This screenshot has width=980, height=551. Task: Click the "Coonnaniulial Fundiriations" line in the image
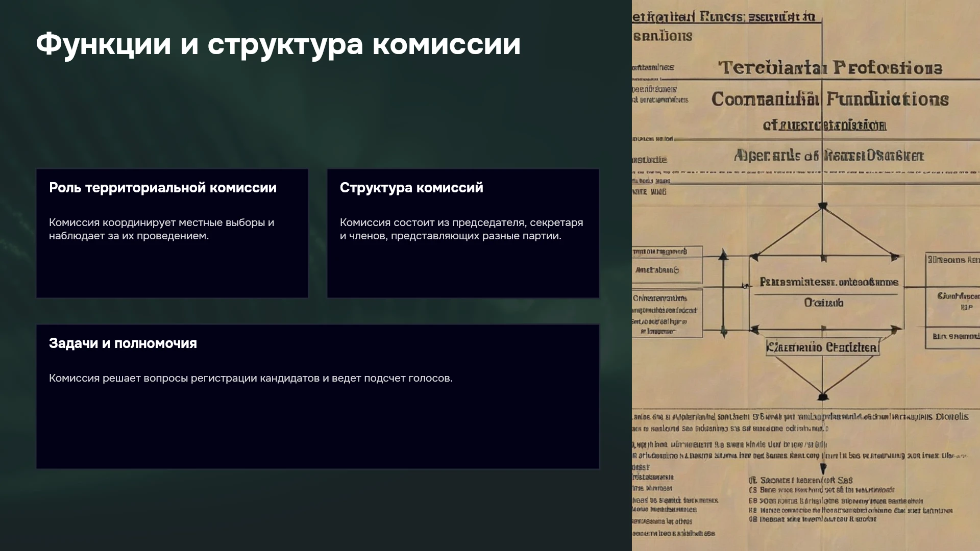click(830, 99)
